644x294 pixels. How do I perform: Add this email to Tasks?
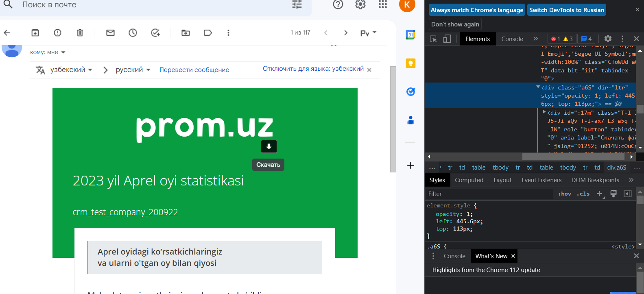[155, 33]
